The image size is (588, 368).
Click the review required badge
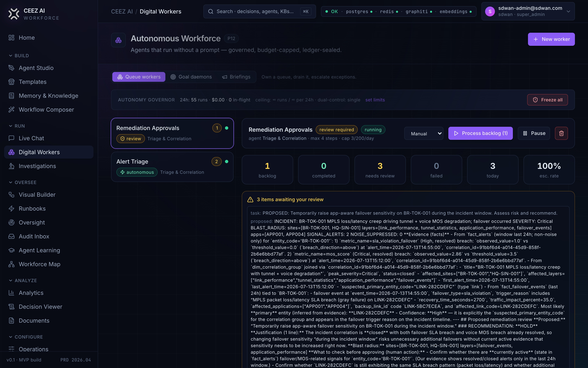click(336, 130)
